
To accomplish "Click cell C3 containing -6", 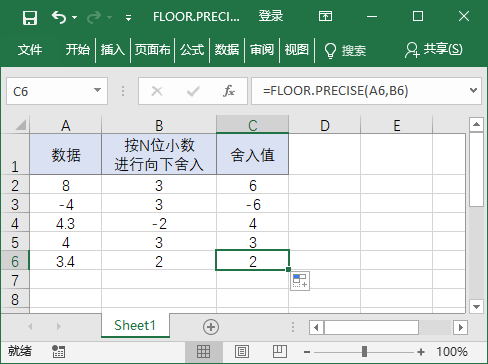I will [x=253, y=204].
